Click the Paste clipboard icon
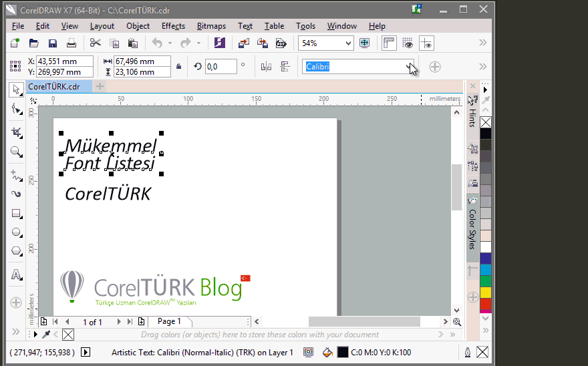588x366 pixels. [x=133, y=43]
